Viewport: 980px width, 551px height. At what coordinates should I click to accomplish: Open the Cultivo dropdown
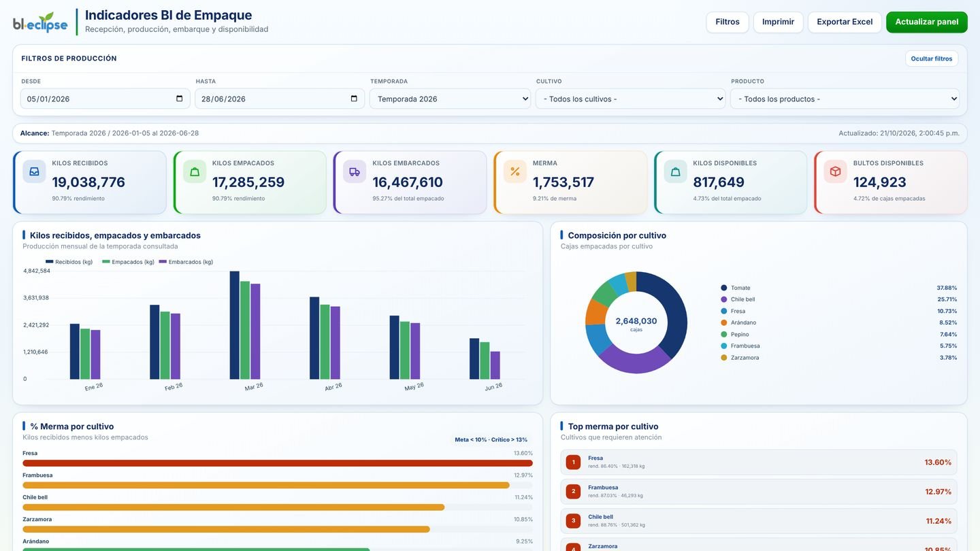point(631,99)
